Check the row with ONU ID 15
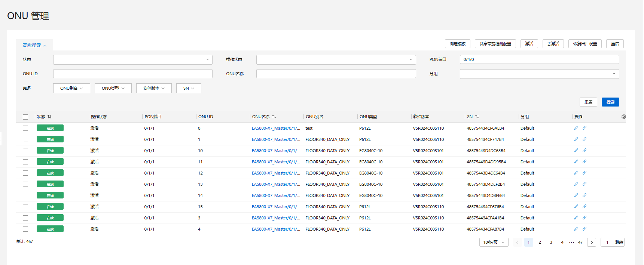The image size is (644, 265). tap(25, 207)
